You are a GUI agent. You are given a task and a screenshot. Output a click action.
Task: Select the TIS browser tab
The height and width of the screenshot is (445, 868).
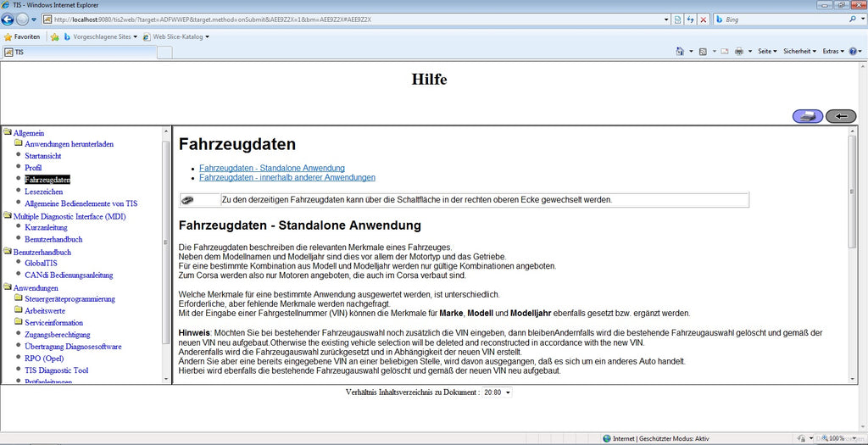81,52
